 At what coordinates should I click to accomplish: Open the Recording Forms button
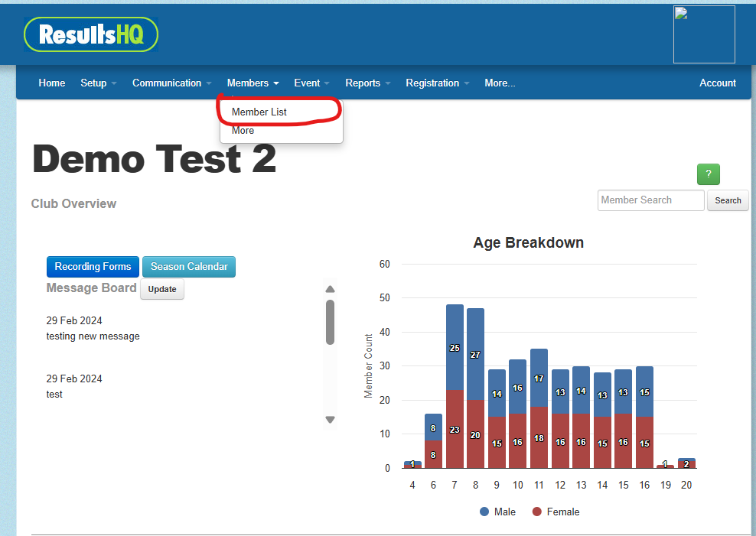coord(93,267)
